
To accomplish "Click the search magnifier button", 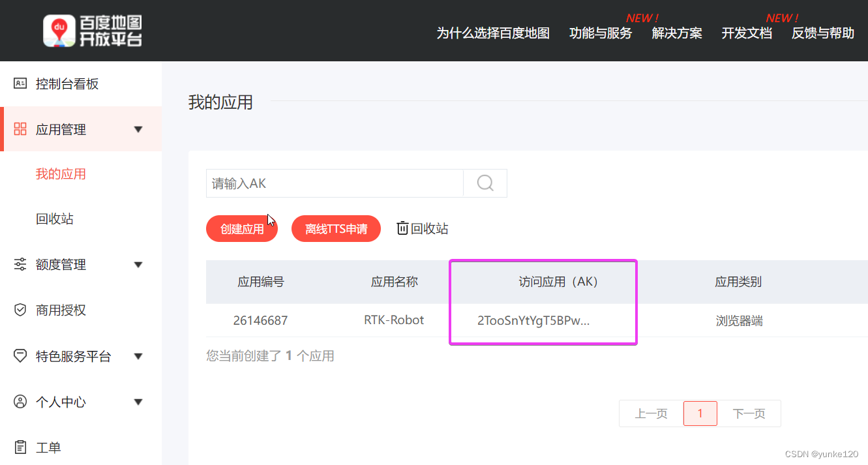I will point(485,183).
